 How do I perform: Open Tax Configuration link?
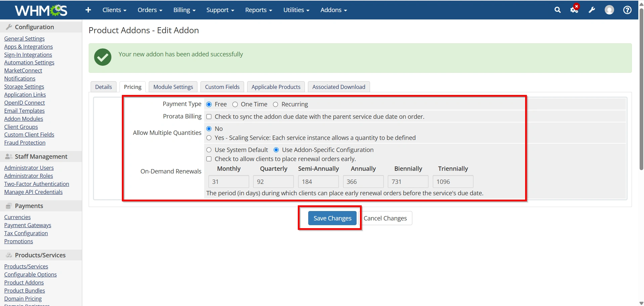tap(26, 233)
